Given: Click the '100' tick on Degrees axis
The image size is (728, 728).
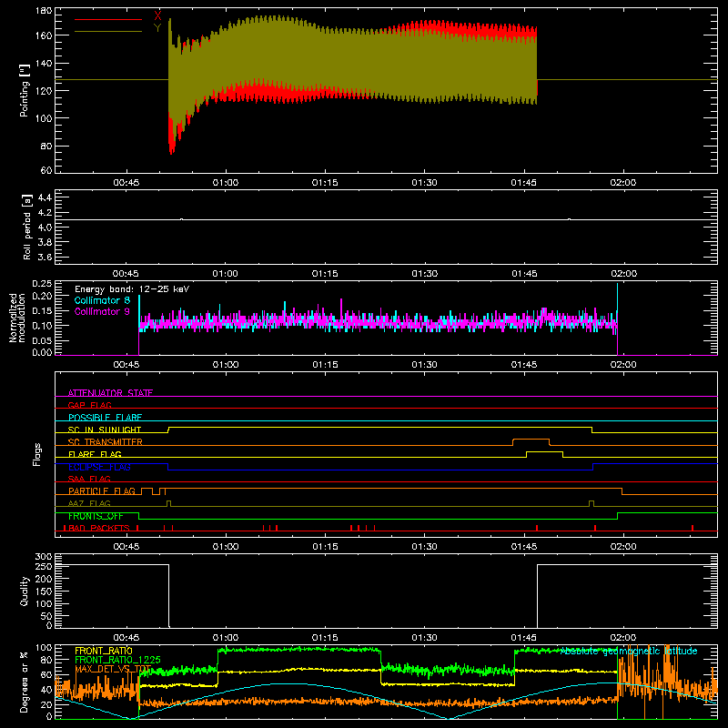Looking at the screenshot, I should 44,648.
